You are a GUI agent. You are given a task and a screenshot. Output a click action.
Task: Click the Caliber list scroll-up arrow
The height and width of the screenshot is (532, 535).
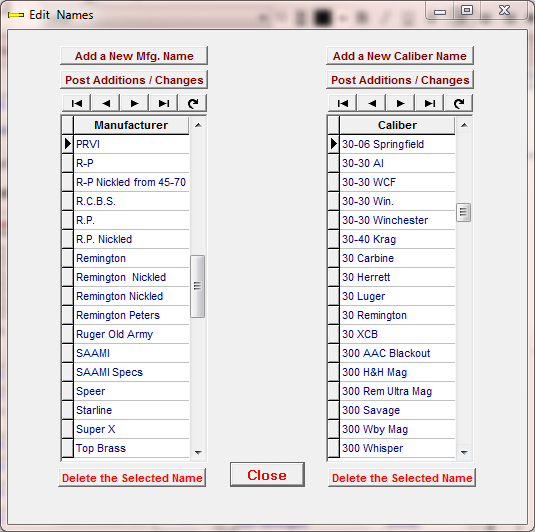pyautogui.click(x=464, y=125)
